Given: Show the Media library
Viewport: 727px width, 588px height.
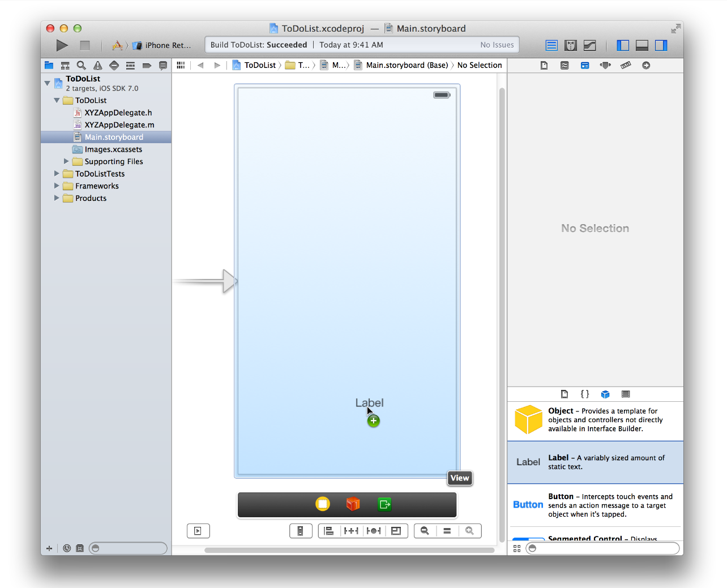Looking at the screenshot, I should coord(626,394).
